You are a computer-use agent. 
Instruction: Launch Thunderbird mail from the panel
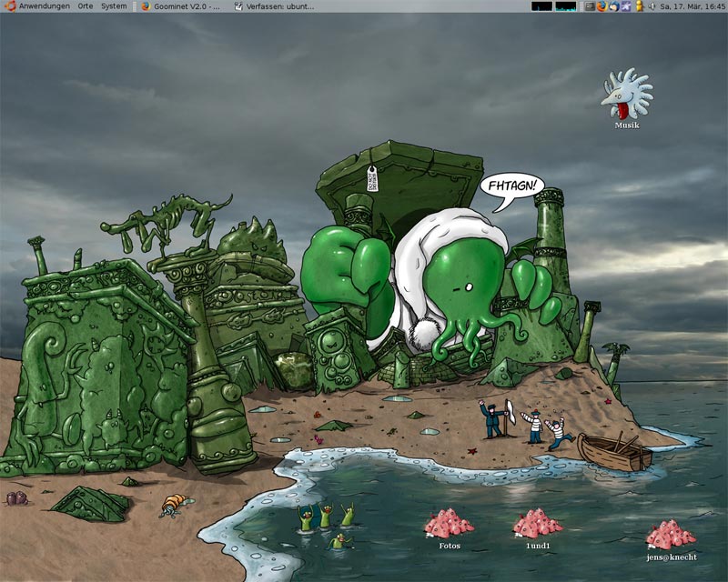point(614,6)
